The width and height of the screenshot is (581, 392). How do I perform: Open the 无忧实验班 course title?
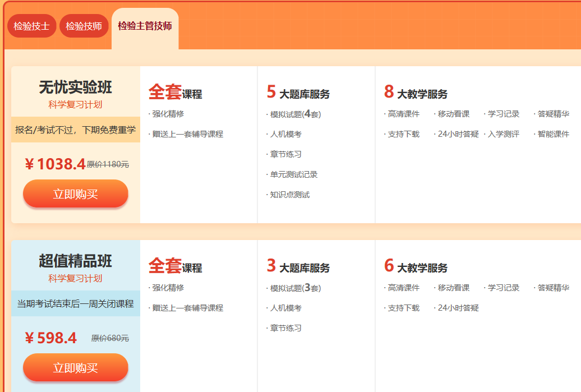click(x=76, y=87)
